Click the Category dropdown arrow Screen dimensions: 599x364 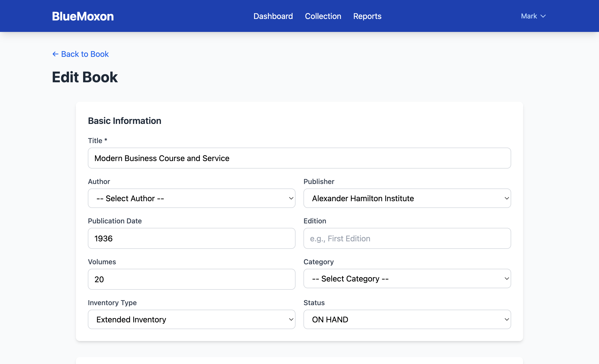(507, 278)
